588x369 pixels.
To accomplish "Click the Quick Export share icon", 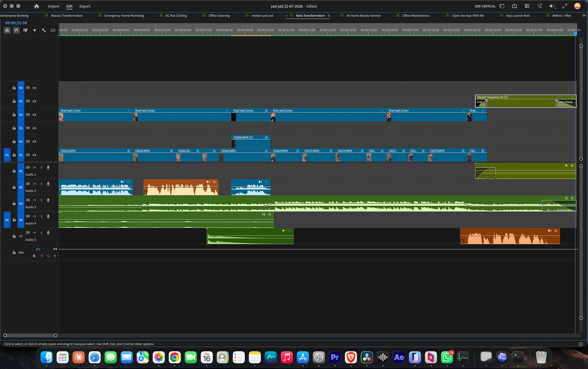I will (x=514, y=6).
